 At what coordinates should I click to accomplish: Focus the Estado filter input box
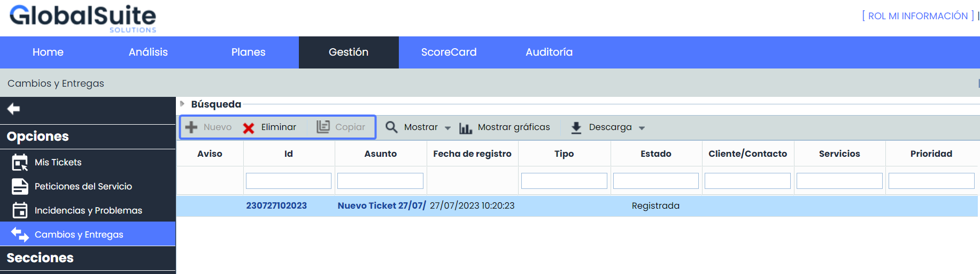(x=655, y=181)
